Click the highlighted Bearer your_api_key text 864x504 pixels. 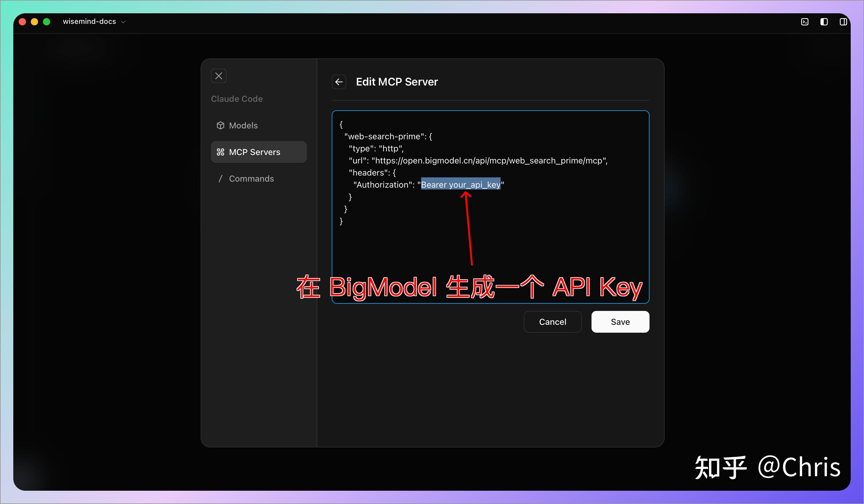pos(460,185)
